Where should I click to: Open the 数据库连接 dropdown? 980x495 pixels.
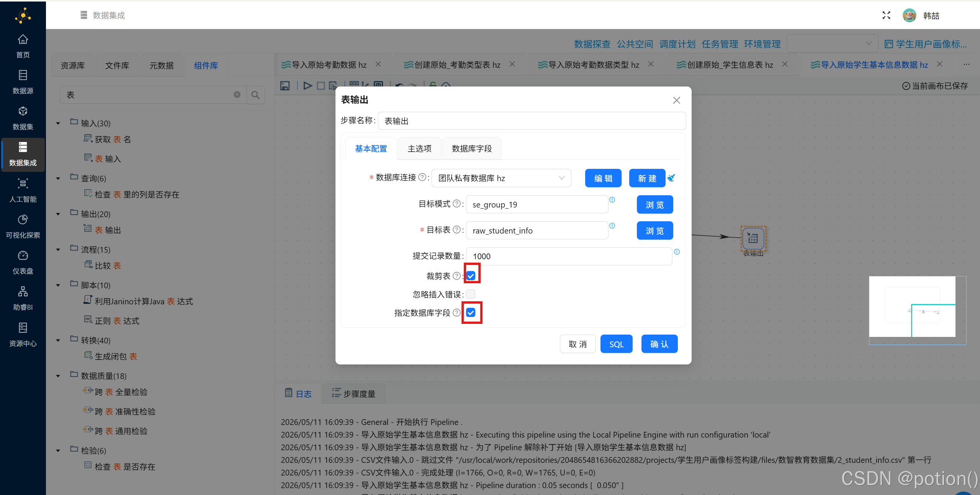coord(501,178)
